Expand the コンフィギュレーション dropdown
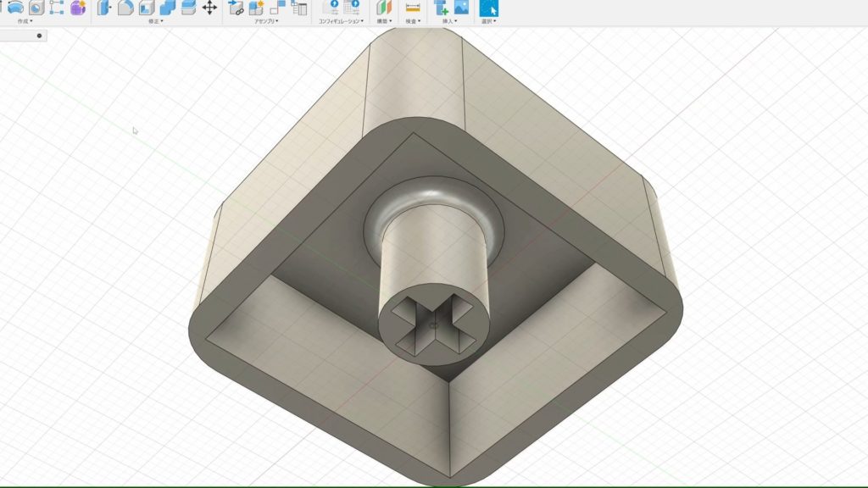Image resolution: width=868 pixels, height=488 pixels. (341, 21)
